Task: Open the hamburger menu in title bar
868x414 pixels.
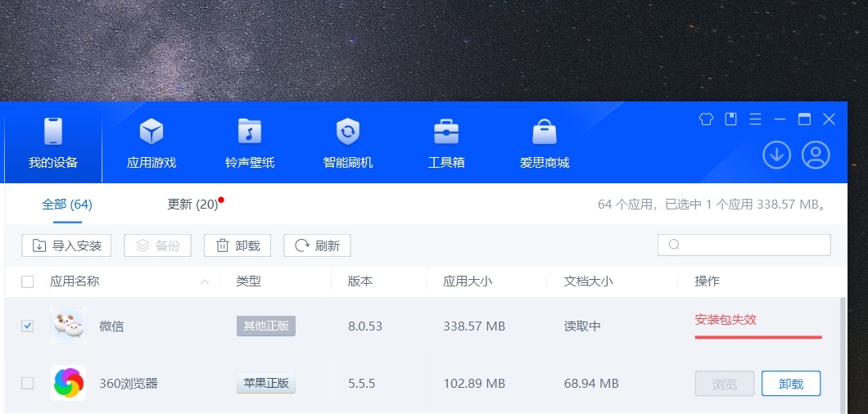Action: tap(756, 119)
